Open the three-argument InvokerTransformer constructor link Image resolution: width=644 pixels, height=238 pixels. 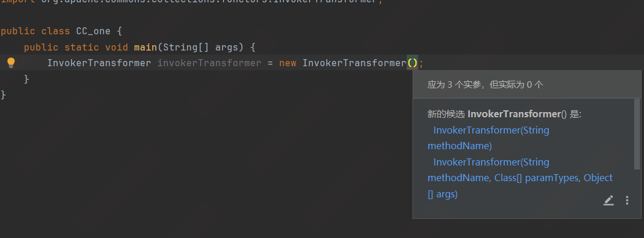click(520, 178)
